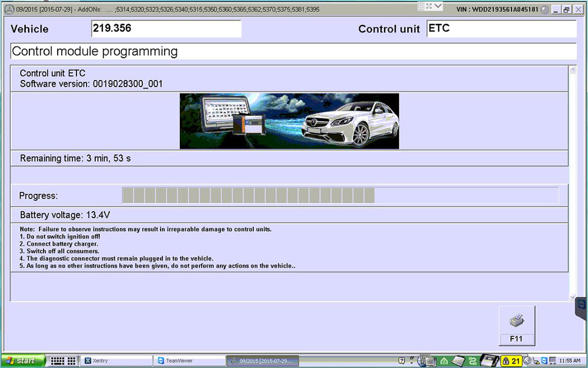This screenshot has width=588, height=368.
Task: Click the Mercedes star icon in title bar
Action: (9, 9)
